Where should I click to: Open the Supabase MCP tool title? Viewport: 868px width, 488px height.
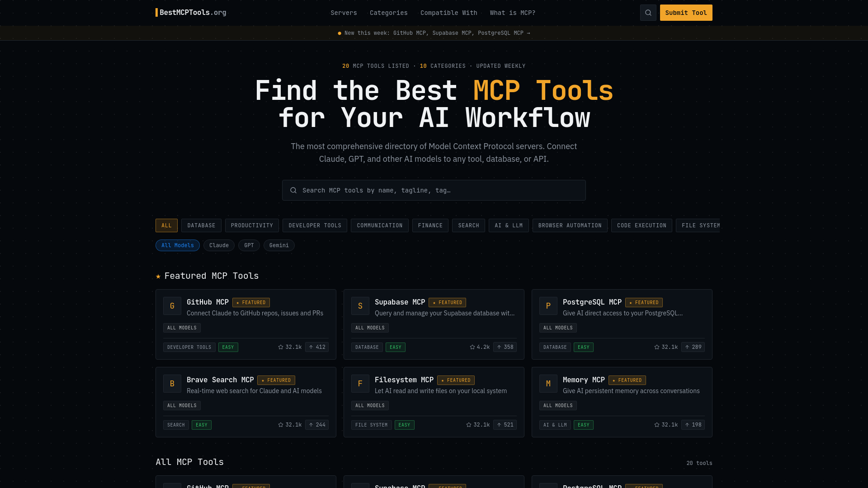coord(400,302)
